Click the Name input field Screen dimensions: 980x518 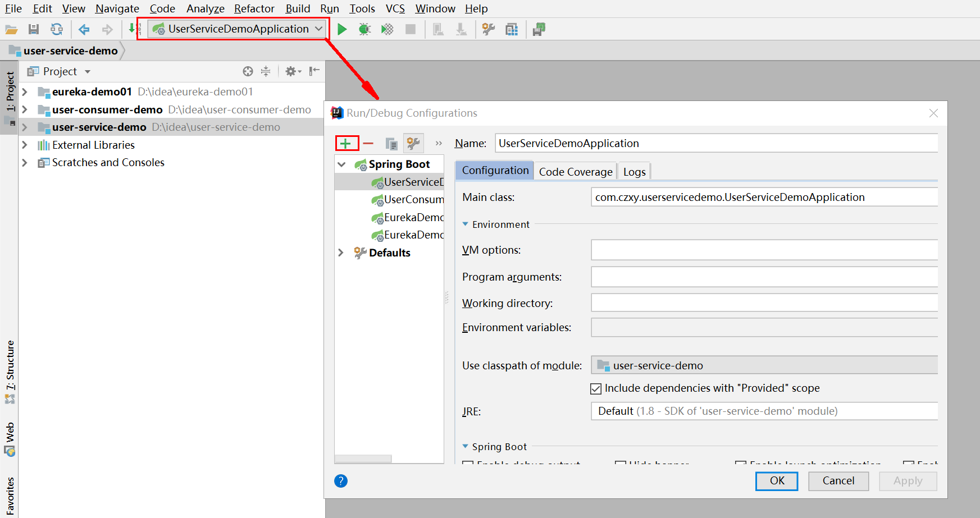pyautogui.click(x=716, y=143)
